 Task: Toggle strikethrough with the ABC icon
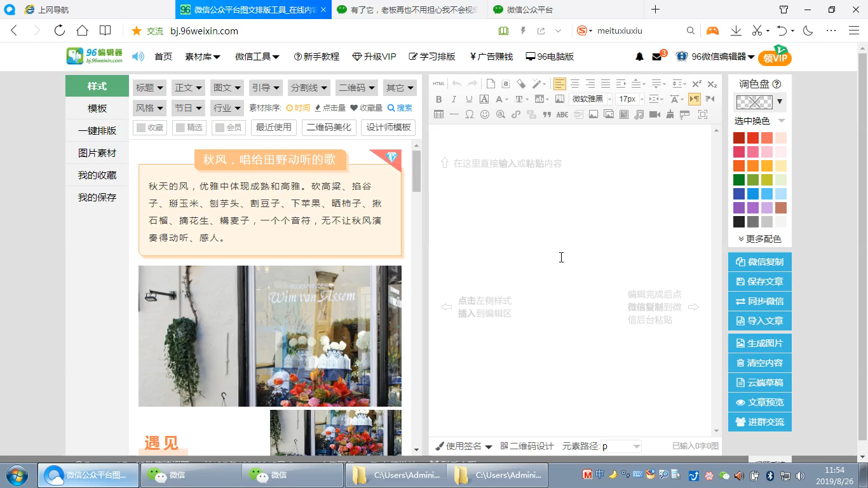tap(561, 115)
